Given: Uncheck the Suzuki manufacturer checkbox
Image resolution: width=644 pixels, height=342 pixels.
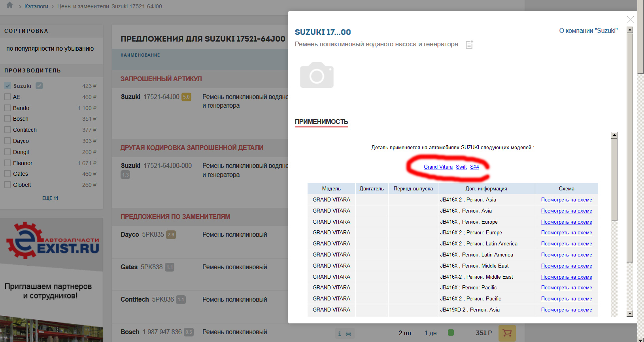Looking at the screenshot, I should (8, 86).
